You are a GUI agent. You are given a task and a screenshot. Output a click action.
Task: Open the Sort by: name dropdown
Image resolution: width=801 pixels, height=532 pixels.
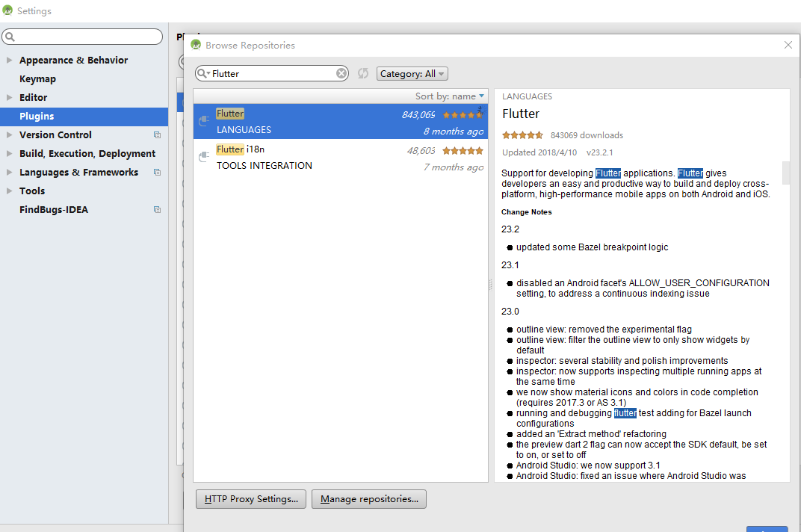pyautogui.click(x=450, y=96)
